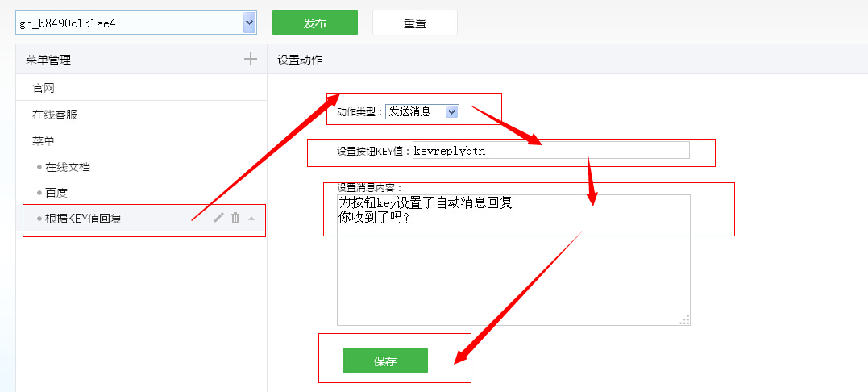
Task: Select the 官网 menu item
Action: click(x=44, y=88)
